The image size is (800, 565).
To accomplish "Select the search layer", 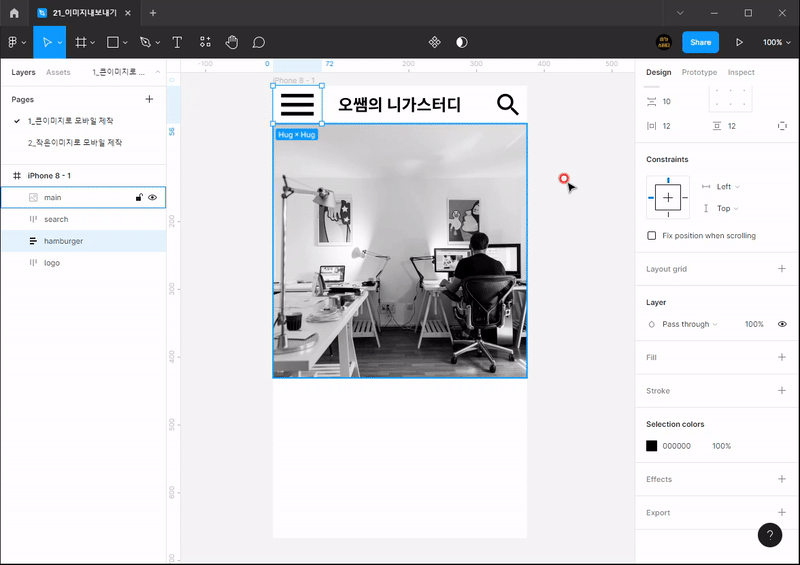I will (x=83, y=219).
